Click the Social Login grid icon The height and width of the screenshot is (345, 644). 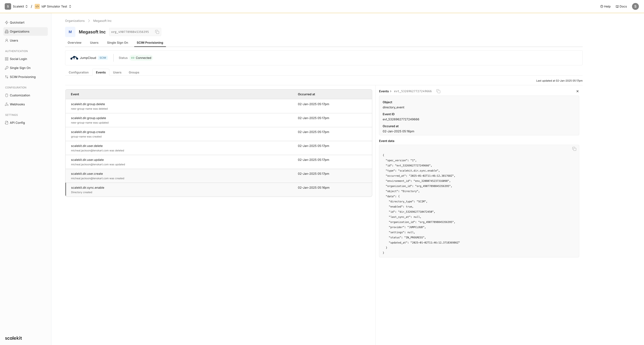(7, 59)
